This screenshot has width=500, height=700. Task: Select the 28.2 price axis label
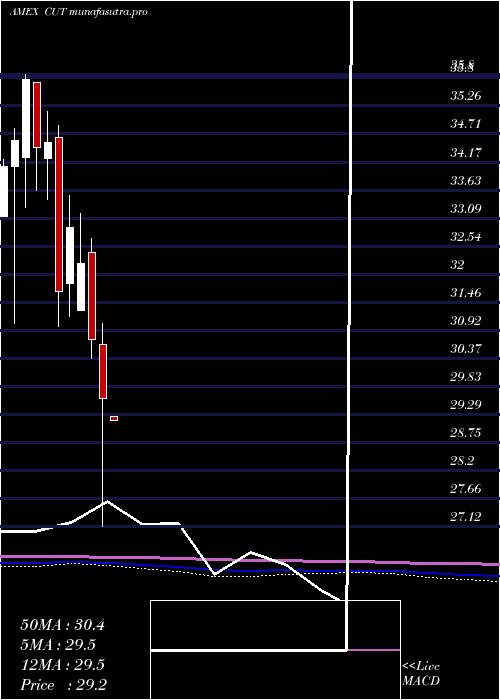click(x=462, y=461)
